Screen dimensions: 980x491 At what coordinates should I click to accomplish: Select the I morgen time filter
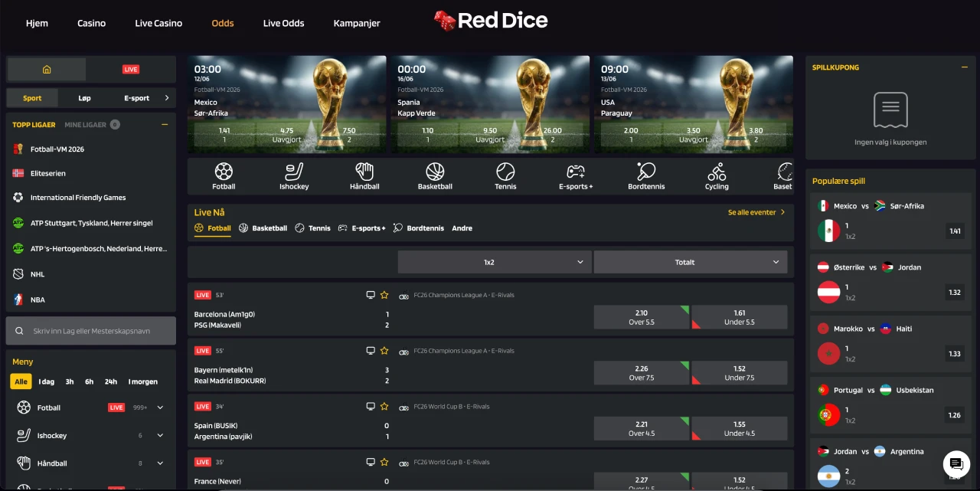pos(143,381)
